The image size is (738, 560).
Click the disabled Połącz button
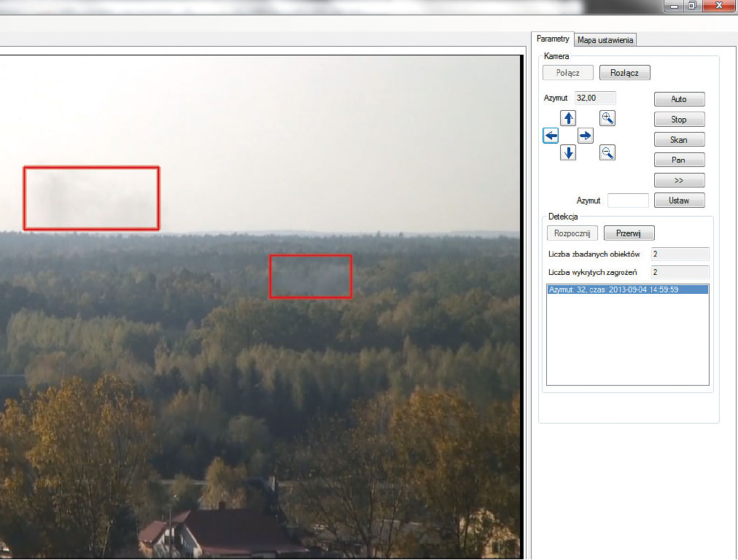pos(568,73)
